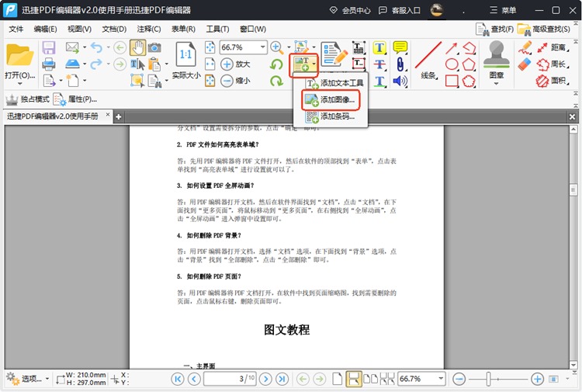The height and width of the screenshot is (392, 582).
Task: Redo with the blue redo arrow
Action: pos(96,64)
